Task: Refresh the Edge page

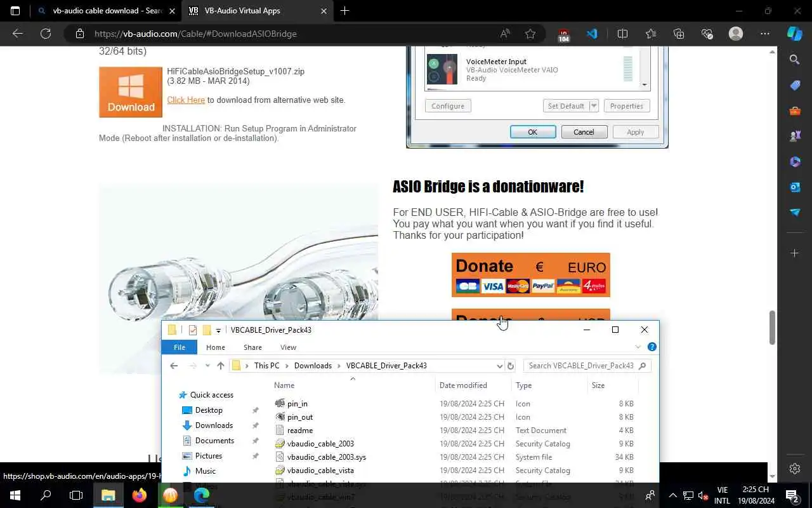Action: (46, 34)
